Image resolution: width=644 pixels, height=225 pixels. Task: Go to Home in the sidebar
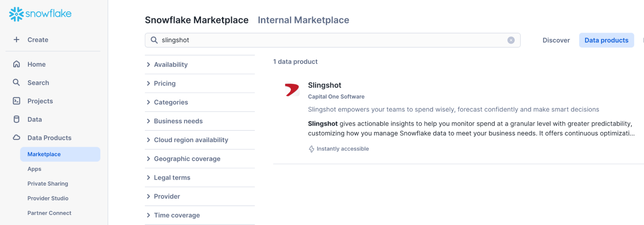click(36, 64)
